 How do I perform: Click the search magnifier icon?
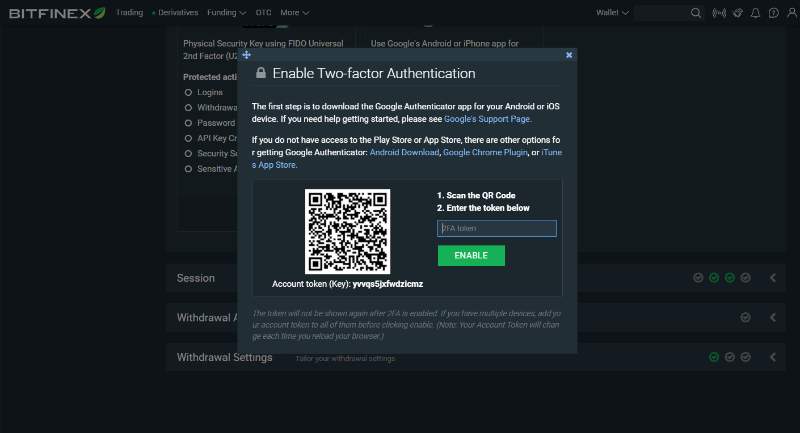pyautogui.click(x=695, y=13)
